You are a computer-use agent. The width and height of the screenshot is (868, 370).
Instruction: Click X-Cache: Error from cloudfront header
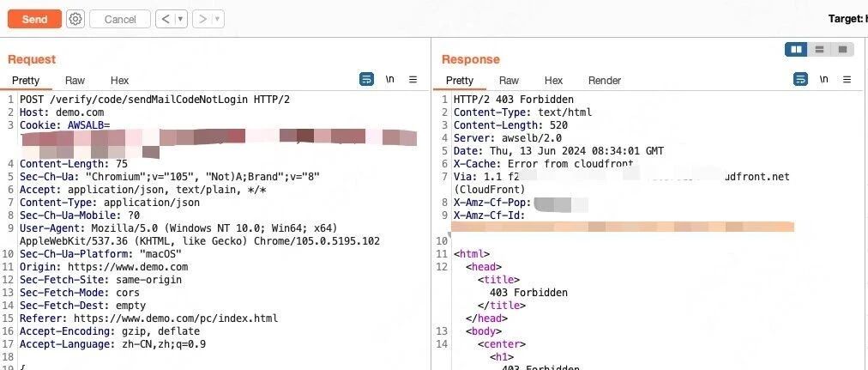[x=543, y=163]
